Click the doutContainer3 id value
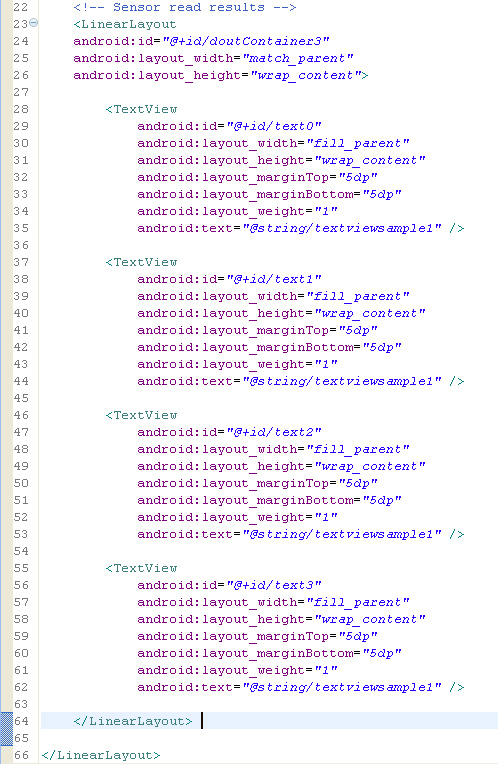The image size is (498, 764). (x=246, y=41)
